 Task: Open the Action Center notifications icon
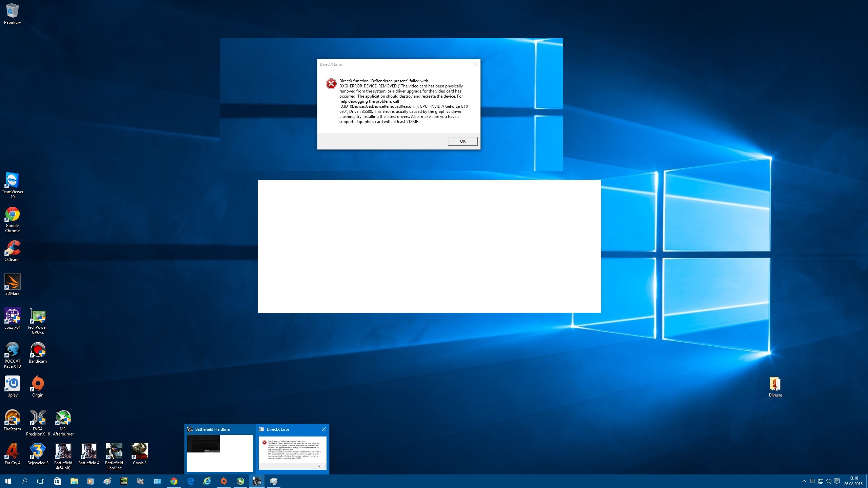pos(837,481)
